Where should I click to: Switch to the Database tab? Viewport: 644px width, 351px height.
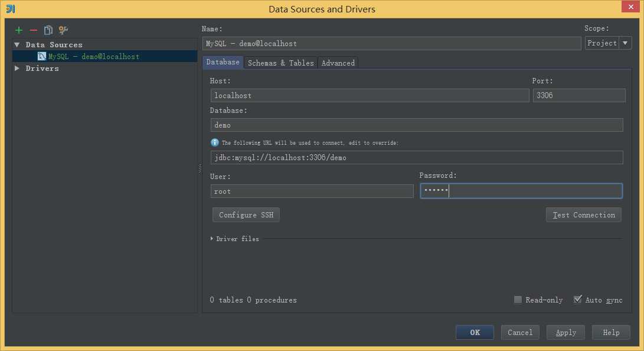point(223,62)
